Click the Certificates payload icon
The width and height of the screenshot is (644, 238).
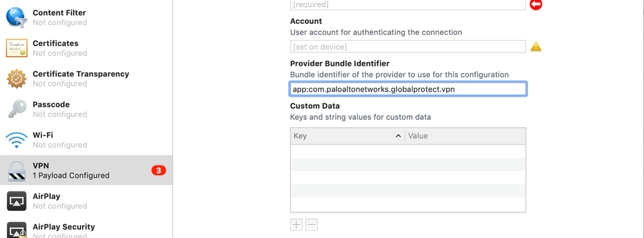click(x=17, y=48)
